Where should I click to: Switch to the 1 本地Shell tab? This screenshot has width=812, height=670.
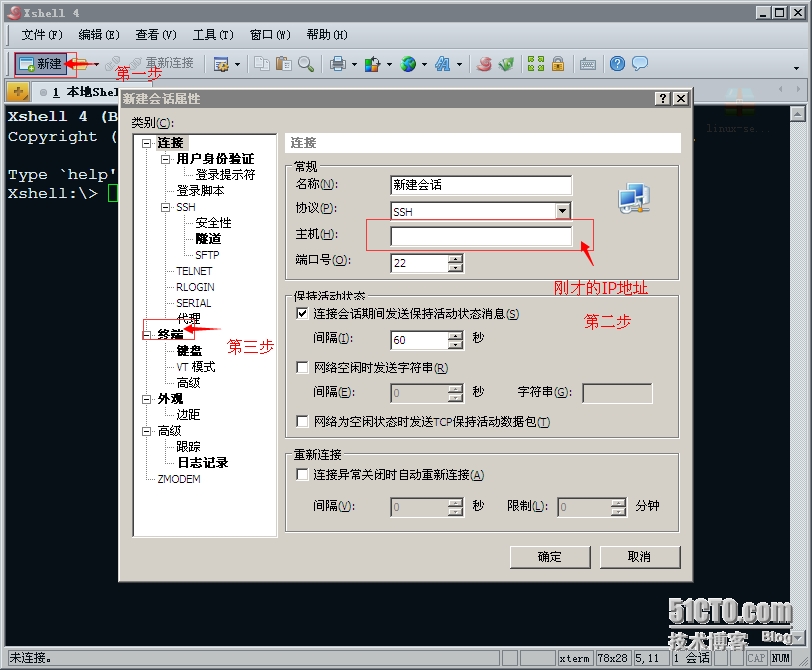(x=79, y=92)
